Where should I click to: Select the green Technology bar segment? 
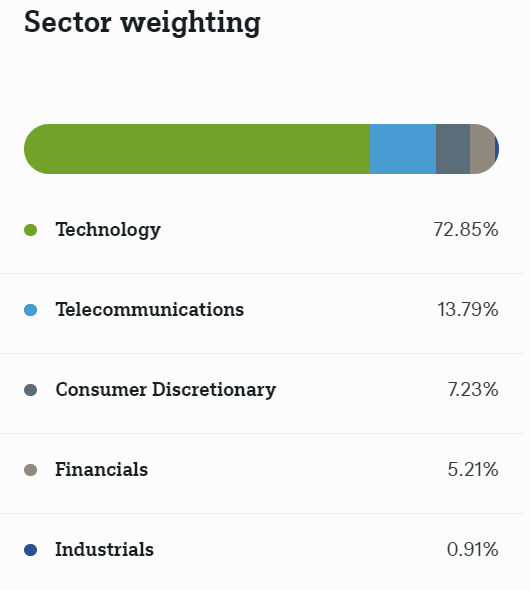point(197,149)
